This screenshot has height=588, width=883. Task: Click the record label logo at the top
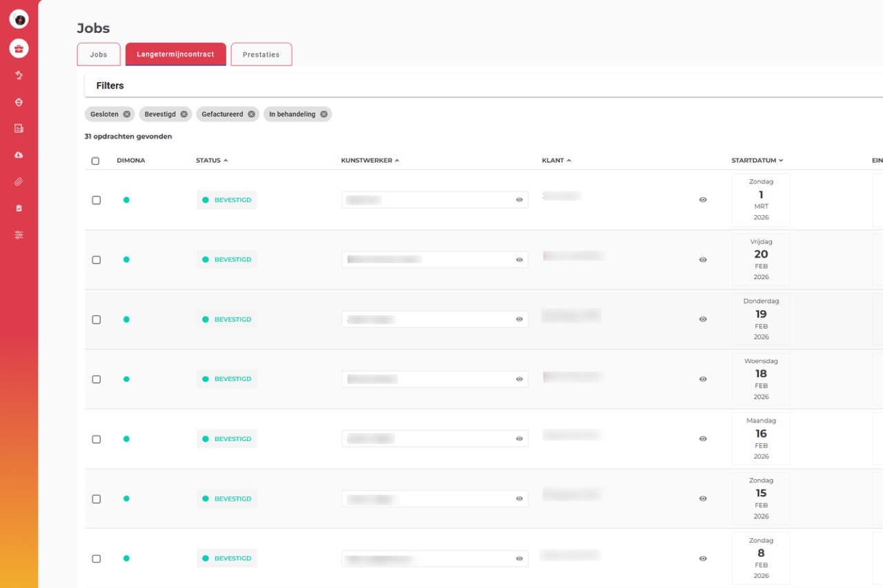(x=19, y=19)
